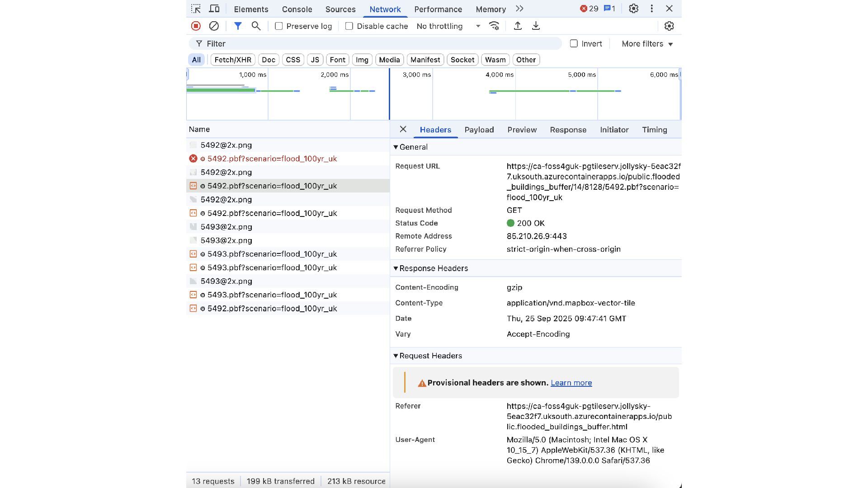Open the Timing tab
The image size is (868, 488).
click(654, 130)
